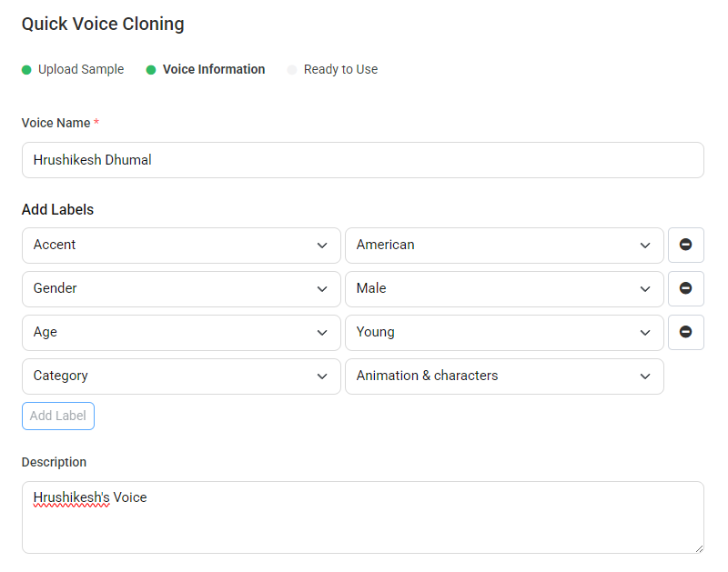
Task: Remove the Age label row
Action: (x=686, y=332)
